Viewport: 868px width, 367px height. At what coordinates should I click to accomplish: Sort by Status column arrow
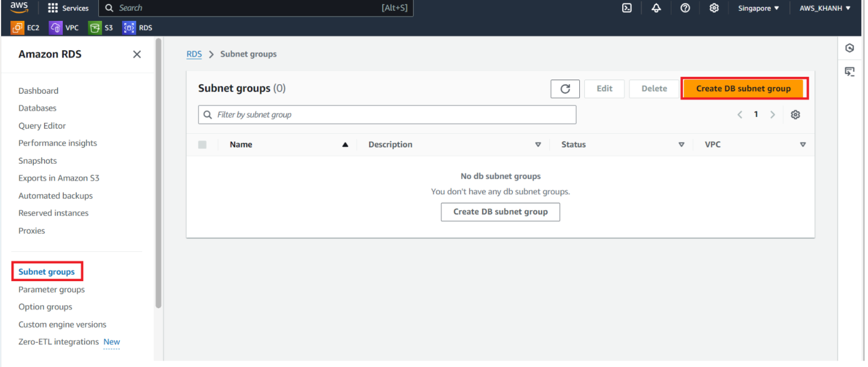[682, 145]
